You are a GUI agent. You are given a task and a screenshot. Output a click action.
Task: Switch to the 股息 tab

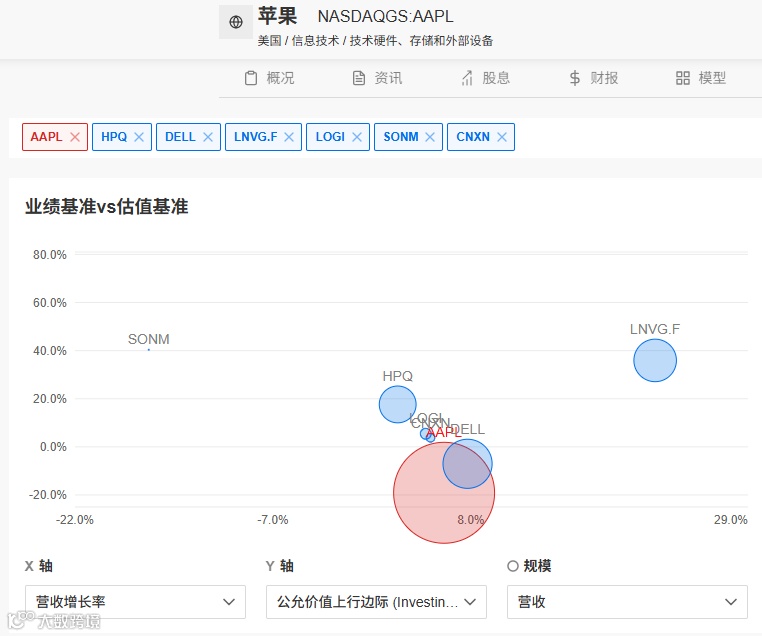(x=485, y=78)
